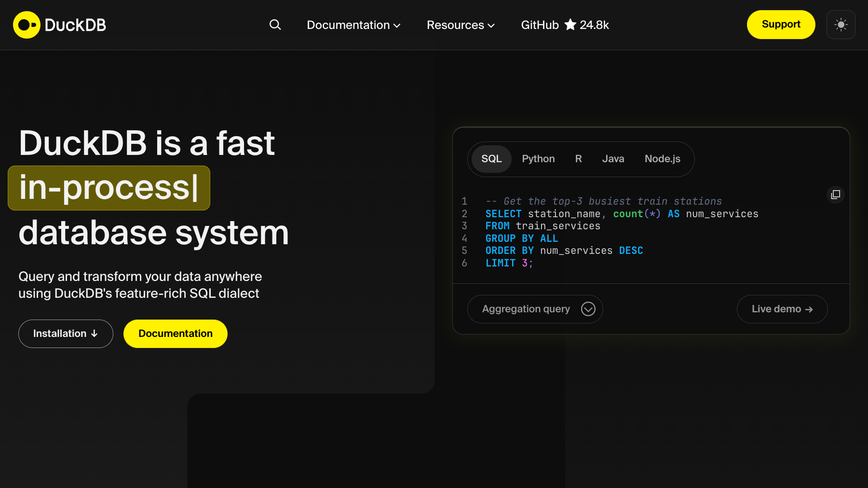Click the 'LIMIT 3;' code line

click(509, 263)
